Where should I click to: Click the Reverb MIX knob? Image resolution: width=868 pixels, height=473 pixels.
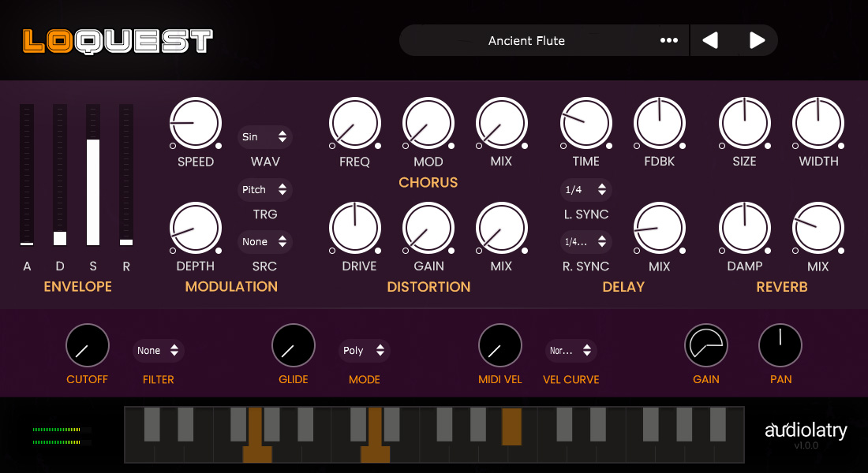(818, 228)
